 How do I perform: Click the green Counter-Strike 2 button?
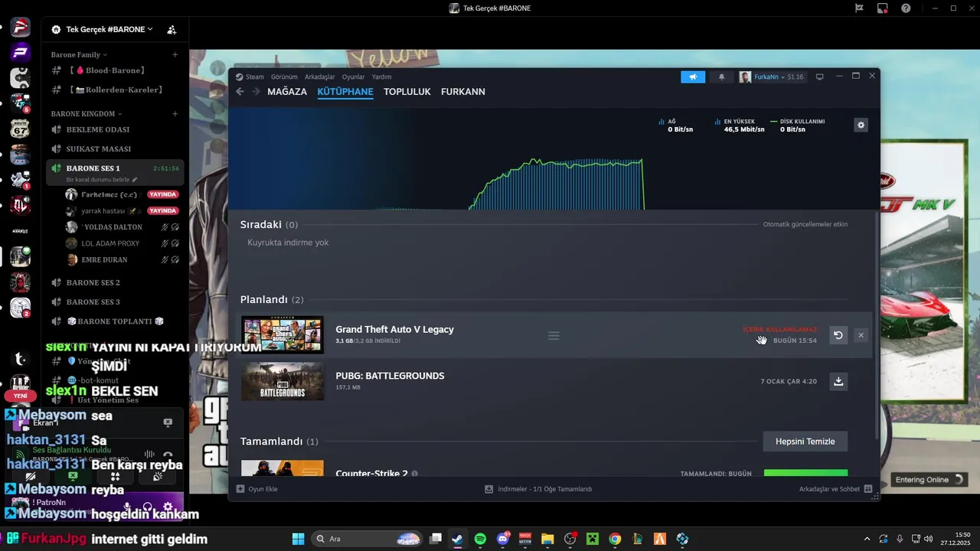(x=805, y=473)
